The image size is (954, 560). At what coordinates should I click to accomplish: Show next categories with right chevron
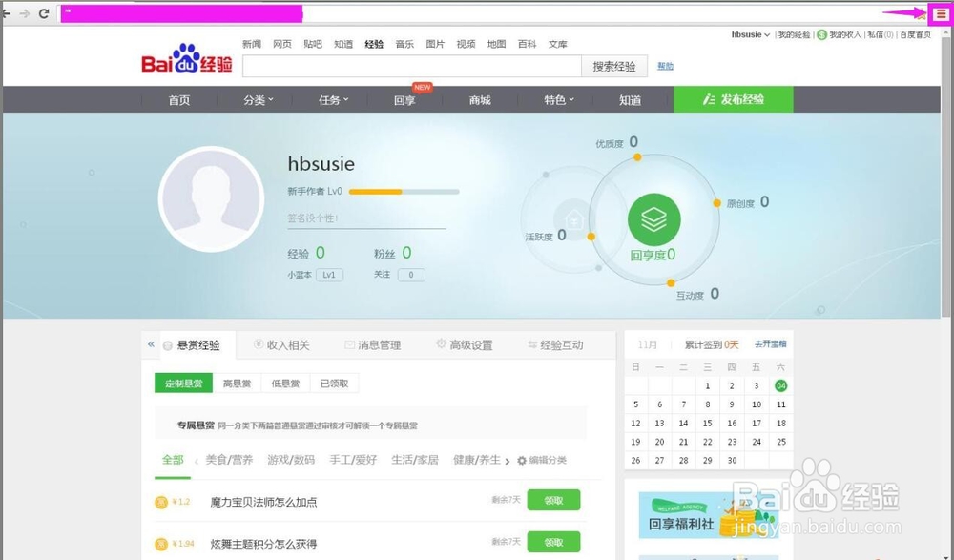pos(508,462)
